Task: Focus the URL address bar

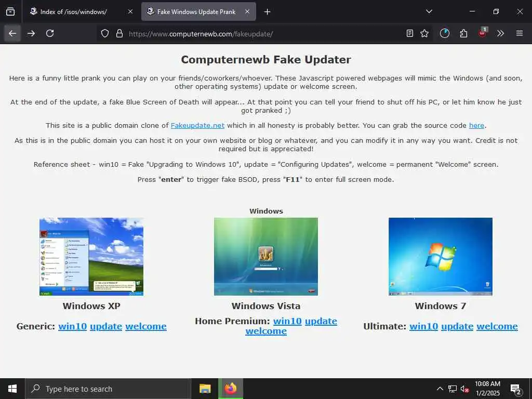Action: pyautogui.click(x=264, y=34)
